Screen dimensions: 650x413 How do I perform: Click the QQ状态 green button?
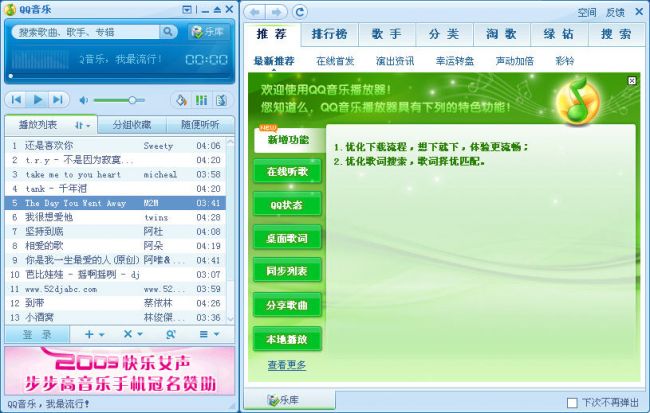pyautogui.click(x=287, y=204)
